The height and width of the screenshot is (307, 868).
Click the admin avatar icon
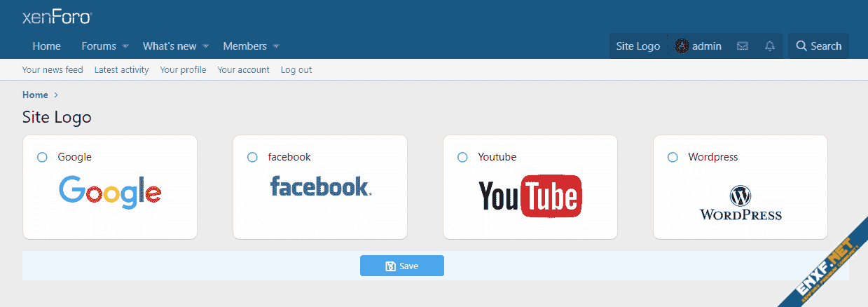click(682, 46)
